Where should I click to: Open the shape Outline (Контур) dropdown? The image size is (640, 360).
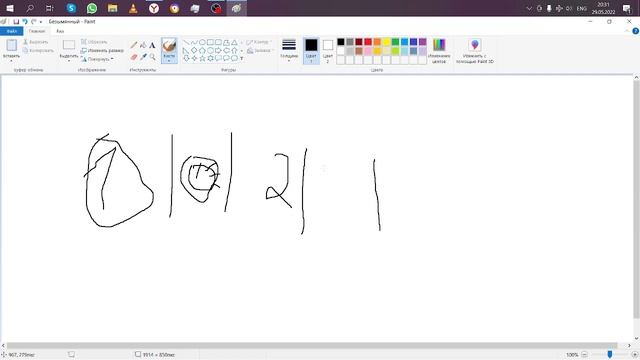coord(260,42)
